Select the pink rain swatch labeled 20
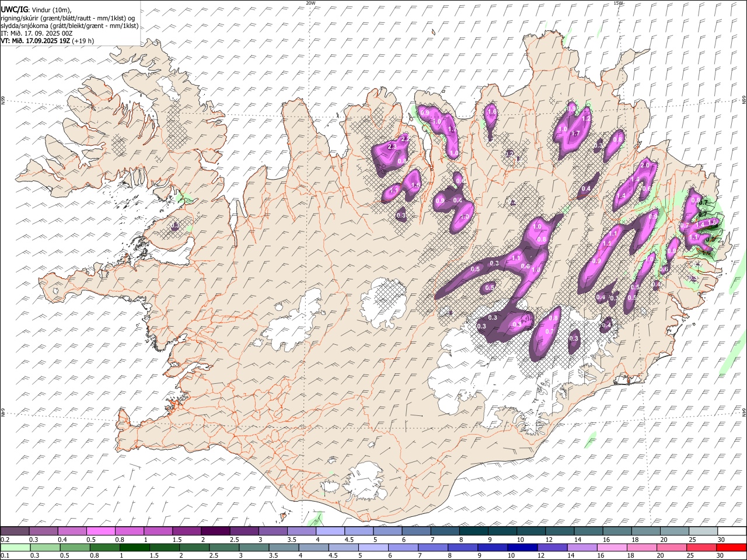 pos(672,547)
